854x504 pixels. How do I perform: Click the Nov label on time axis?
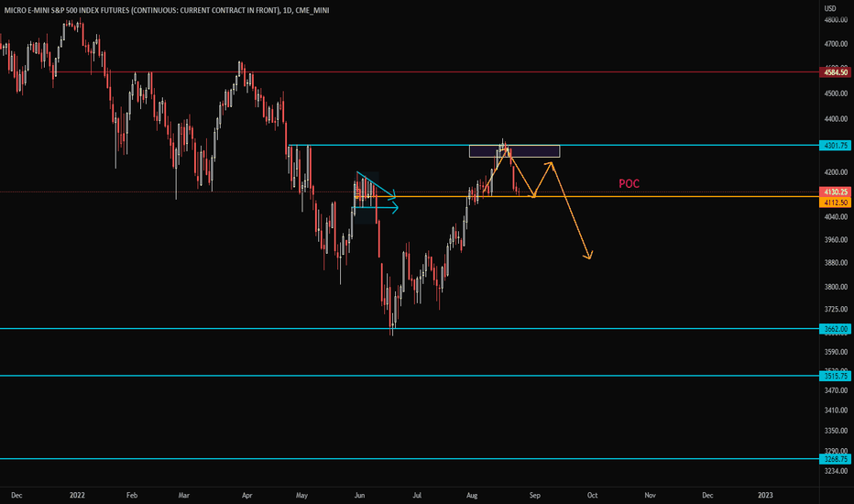pyautogui.click(x=650, y=495)
